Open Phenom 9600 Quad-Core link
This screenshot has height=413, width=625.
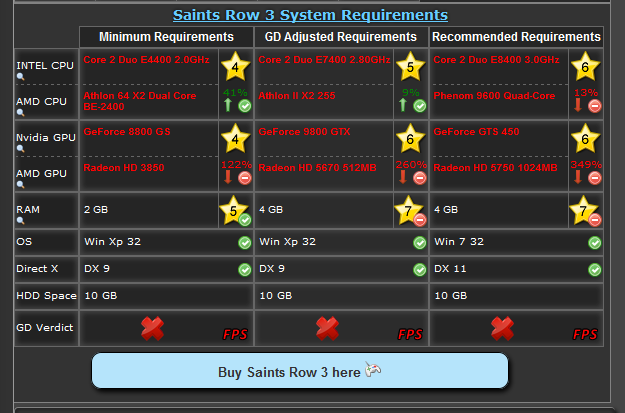(494, 96)
